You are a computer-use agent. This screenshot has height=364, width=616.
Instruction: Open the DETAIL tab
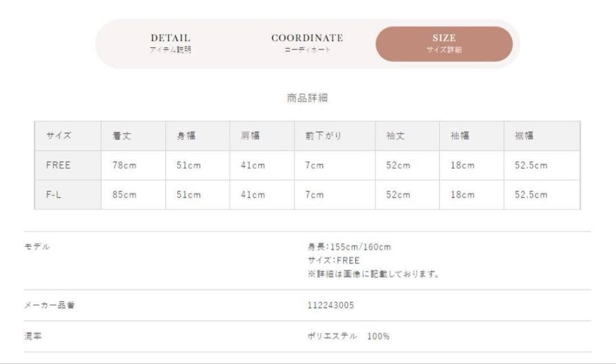[x=170, y=43]
